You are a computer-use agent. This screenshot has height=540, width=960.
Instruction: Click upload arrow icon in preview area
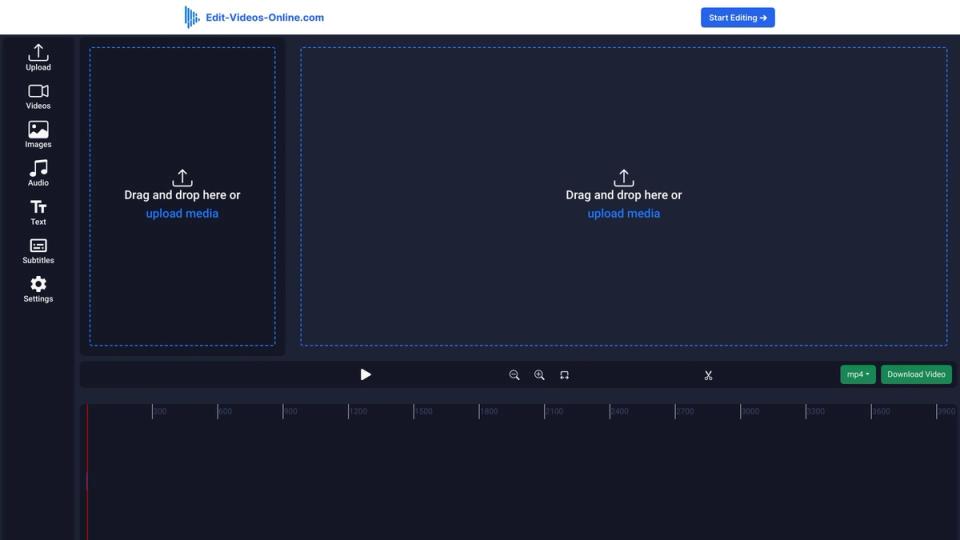623,178
